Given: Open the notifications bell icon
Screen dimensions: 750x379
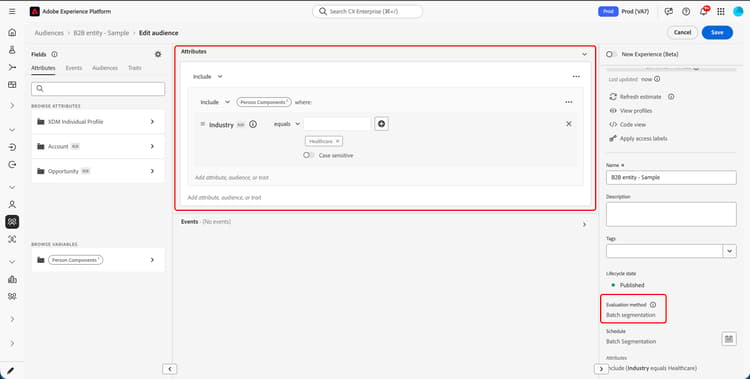Looking at the screenshot, I should [x=704, y=11].
